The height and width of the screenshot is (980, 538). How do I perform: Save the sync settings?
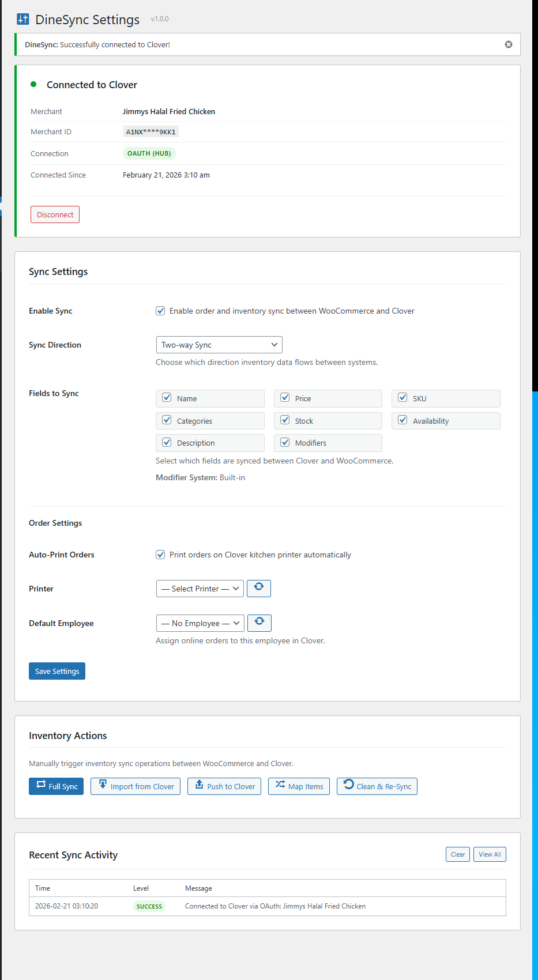tap(57, 671)
